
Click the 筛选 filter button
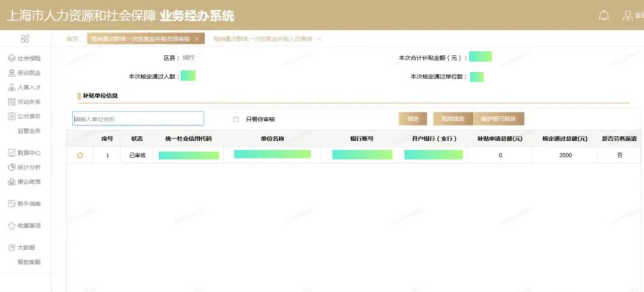click(x=413, y=119)
